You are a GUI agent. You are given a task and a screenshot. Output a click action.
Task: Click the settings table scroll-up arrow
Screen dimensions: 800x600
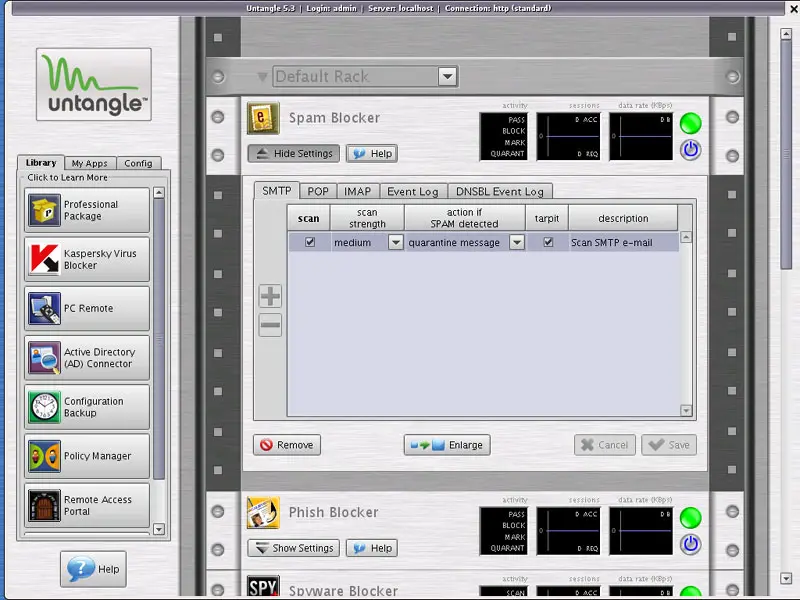(x=686, y=237)
